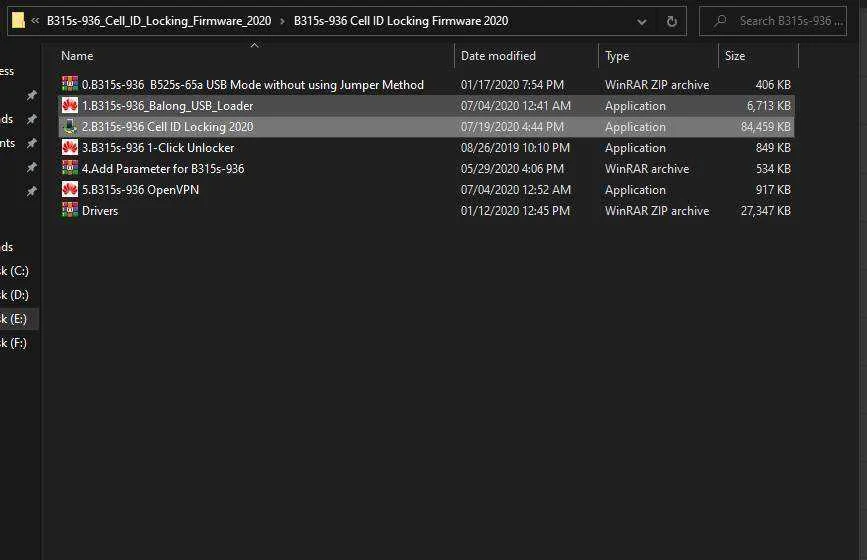The height and width of the screenshot is (560, 867).
Task: Click the date 07/04/2020 12:52 AM
Action: click(x=516, y=190)
